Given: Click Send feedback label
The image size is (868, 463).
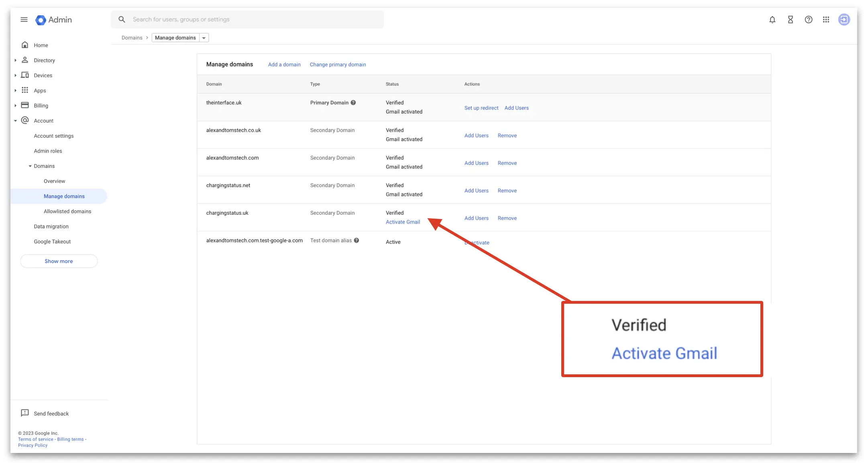Looking at the screenshot, I should tap(51, 414).
